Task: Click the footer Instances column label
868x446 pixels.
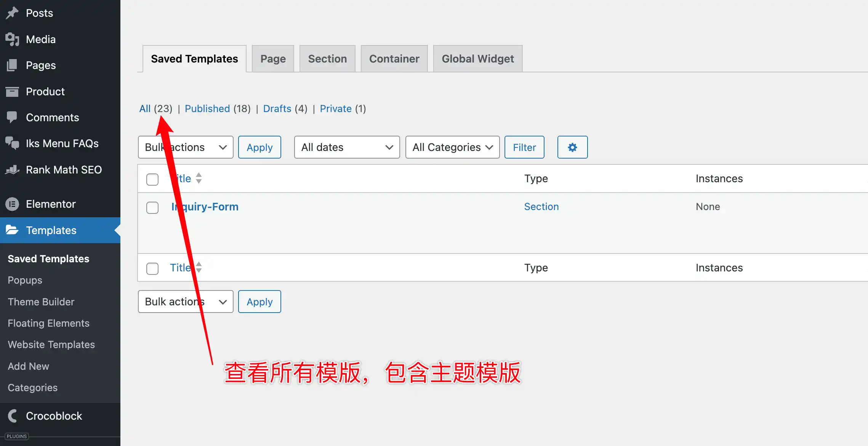Action: coord(719,268)
